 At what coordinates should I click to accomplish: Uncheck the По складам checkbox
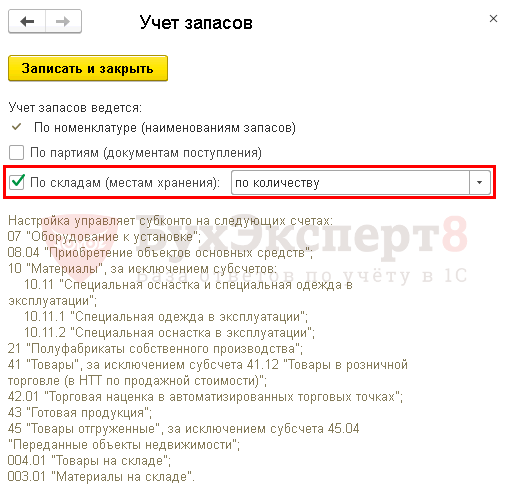pyautogui.click(x=16, y=182)
